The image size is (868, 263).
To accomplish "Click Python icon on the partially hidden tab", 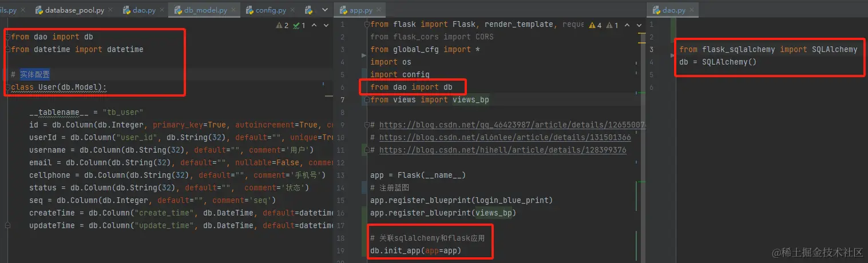I will click(x=308, y=10).
